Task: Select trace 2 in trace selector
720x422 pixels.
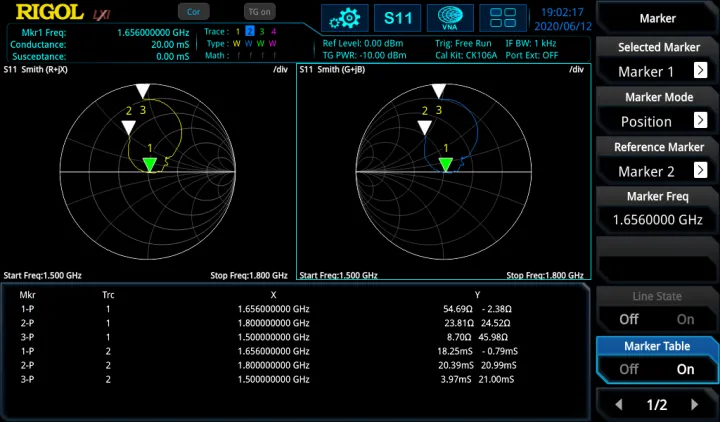Action: click(249, 32)
